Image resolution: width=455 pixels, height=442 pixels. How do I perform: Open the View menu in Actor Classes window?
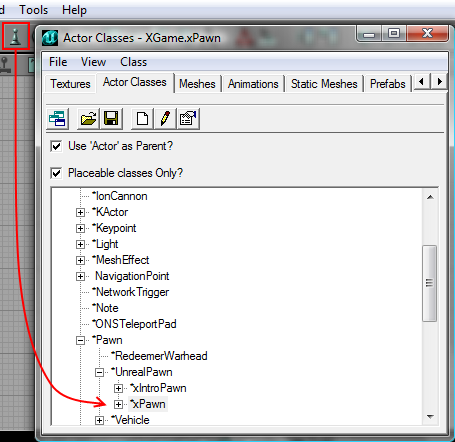click(93, 62)
